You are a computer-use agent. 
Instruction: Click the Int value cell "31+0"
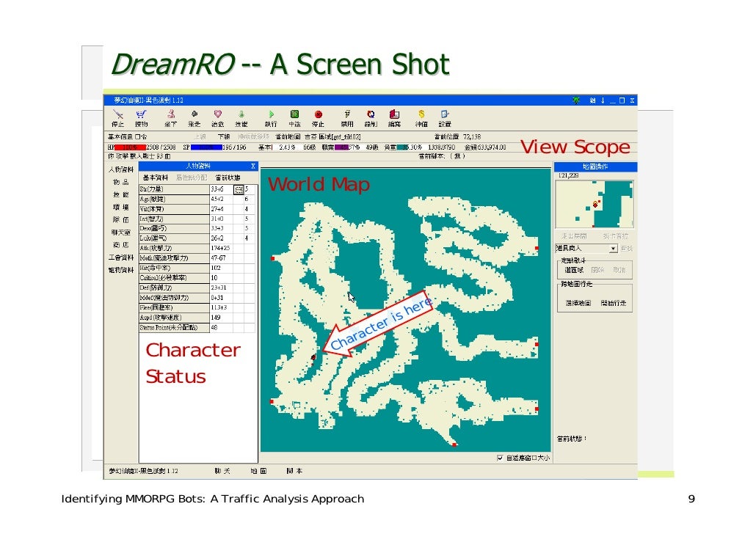point(222,219)
